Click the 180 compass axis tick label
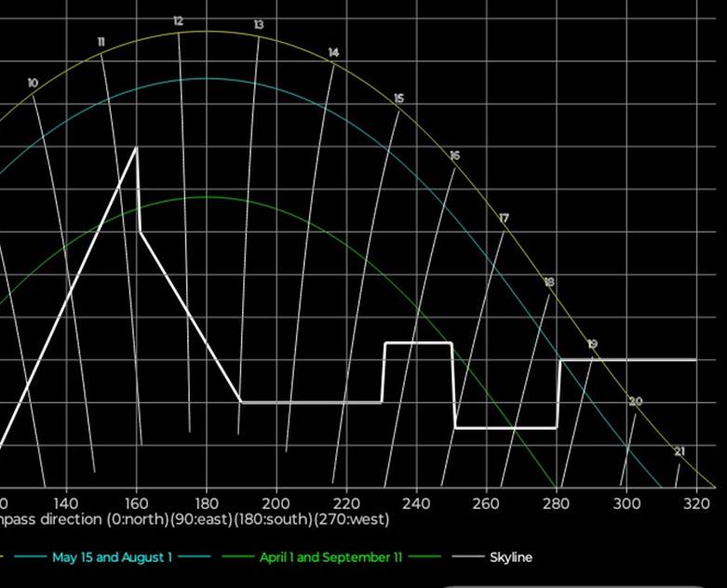727x588 pixels. 206,502
